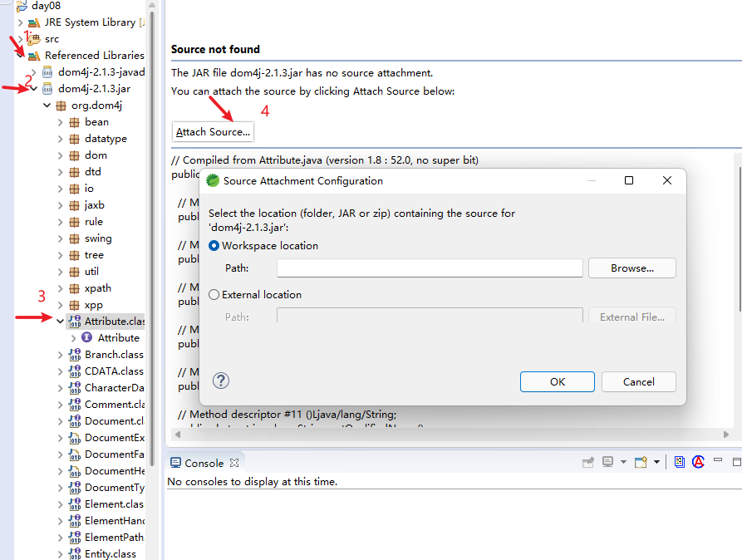Confirm with the OK button
This screenshot has width=742, height=560.
click(x=558, y=381)
